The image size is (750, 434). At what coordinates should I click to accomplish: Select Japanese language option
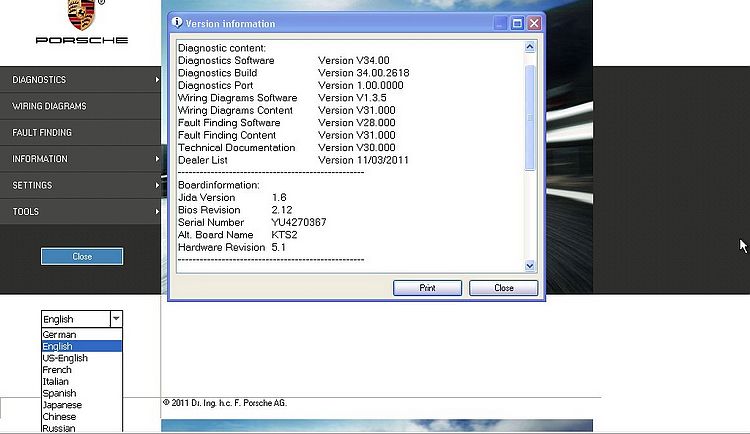point(82,405)
